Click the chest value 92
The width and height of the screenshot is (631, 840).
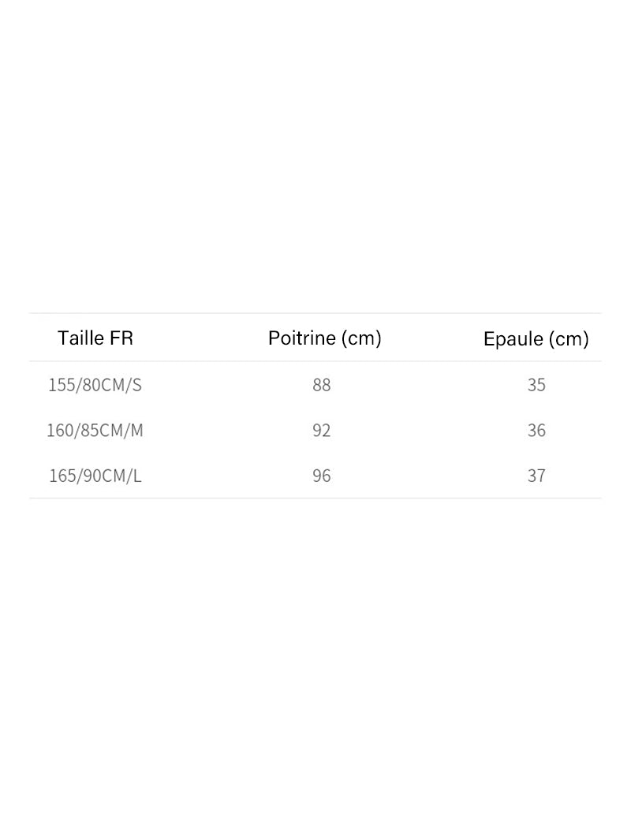[321, 431]
